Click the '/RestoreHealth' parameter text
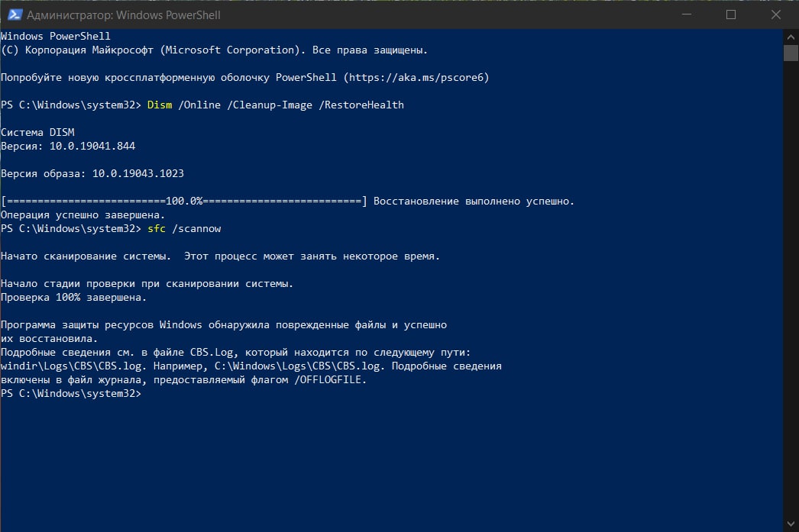799x532 pixels. click(361, 105)
